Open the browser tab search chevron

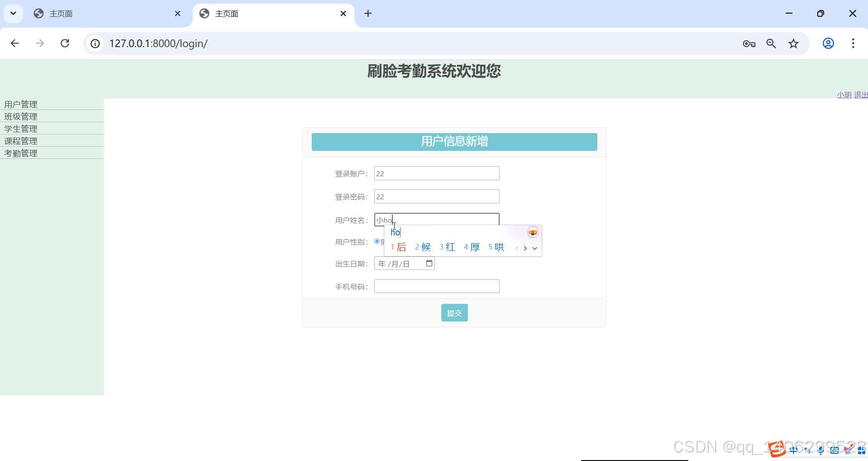point(13,13)
